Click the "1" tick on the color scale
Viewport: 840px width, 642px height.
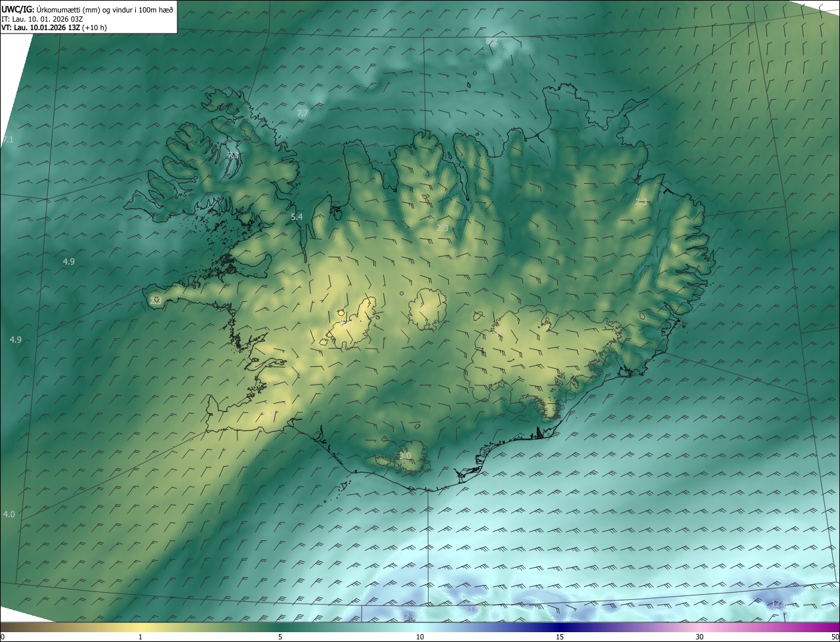140,637
